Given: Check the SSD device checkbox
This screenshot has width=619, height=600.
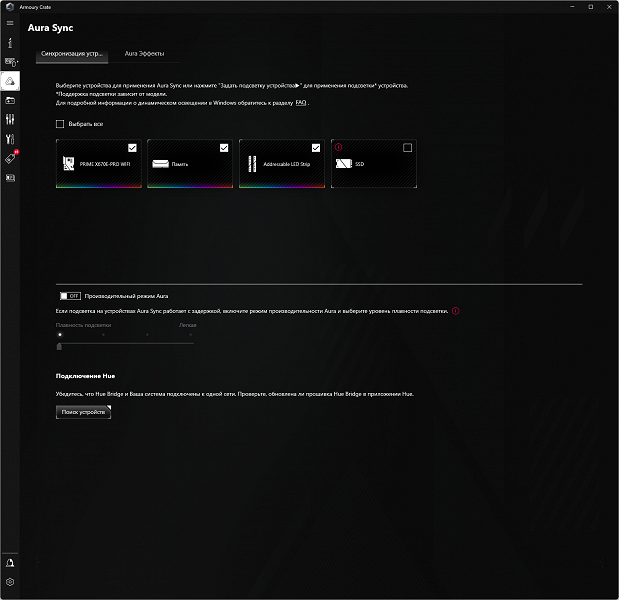Looking at the screenshot, I should (407, 148).
